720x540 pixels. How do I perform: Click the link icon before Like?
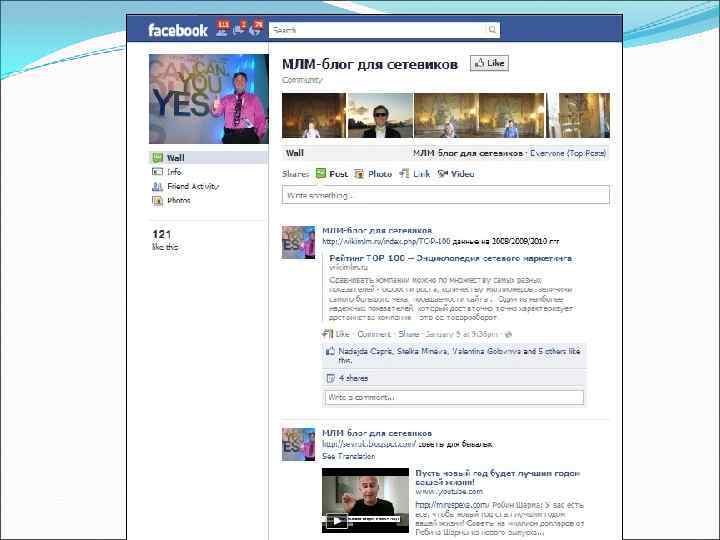coord(327,334)
